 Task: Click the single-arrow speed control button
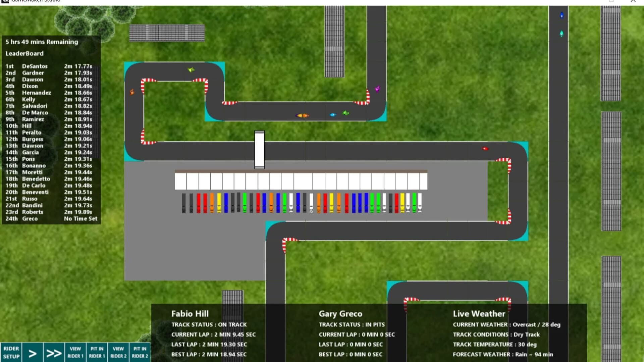33,352
